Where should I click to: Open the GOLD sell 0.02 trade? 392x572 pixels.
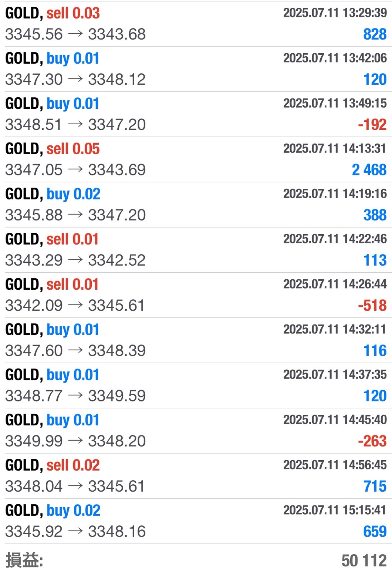tap(196, 476)
